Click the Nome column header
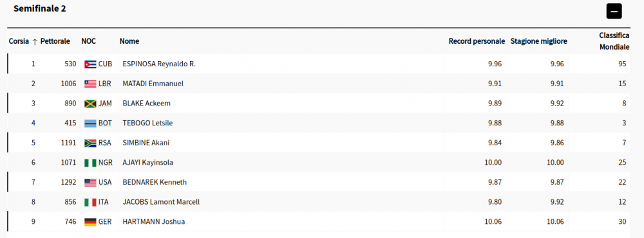 [129, 41]
